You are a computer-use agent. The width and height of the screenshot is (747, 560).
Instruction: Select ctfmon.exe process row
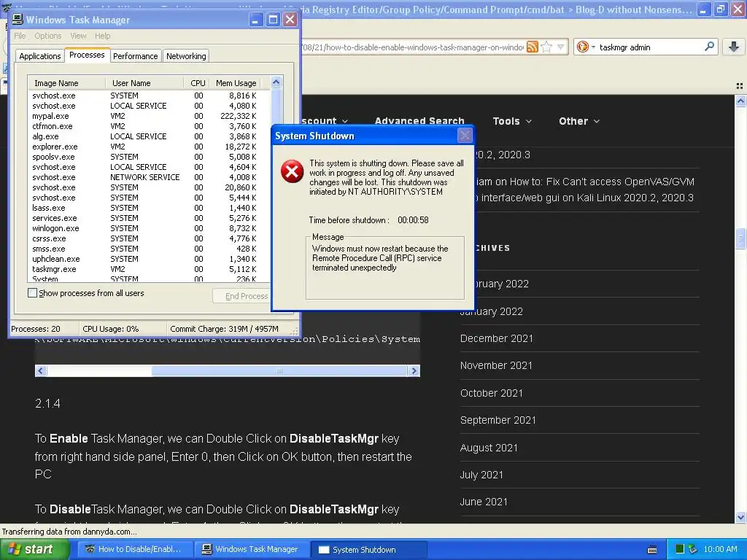(149, 125)
